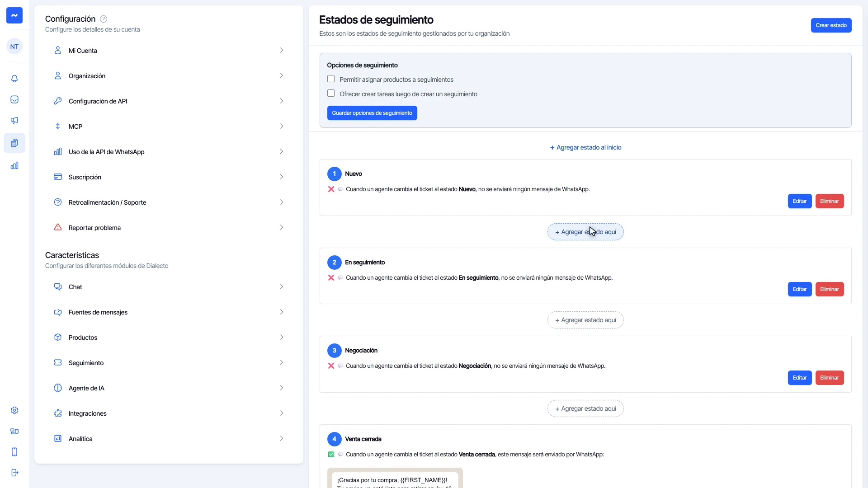Click the Dialecto logo icon
Viewport: 868px width, 488px height.
14,15
